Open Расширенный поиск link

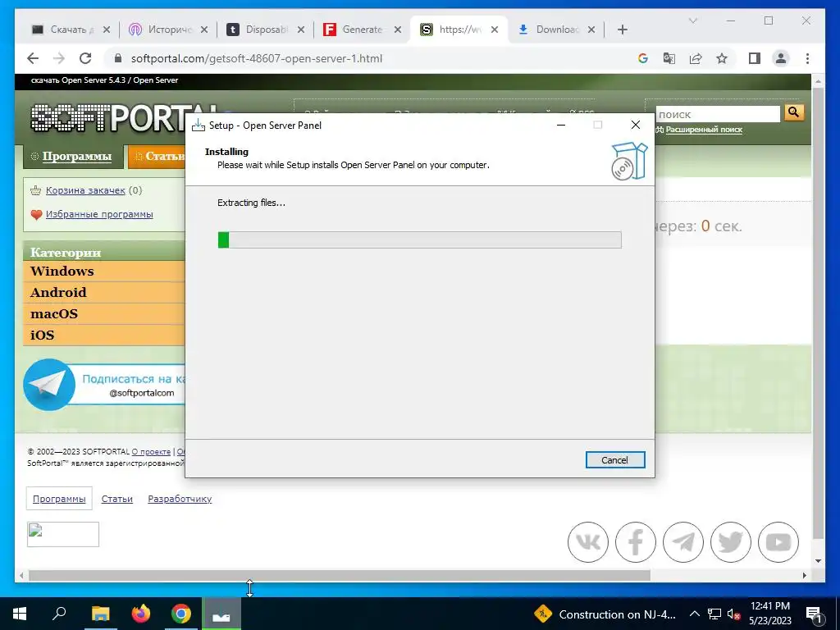click(704, 130)
